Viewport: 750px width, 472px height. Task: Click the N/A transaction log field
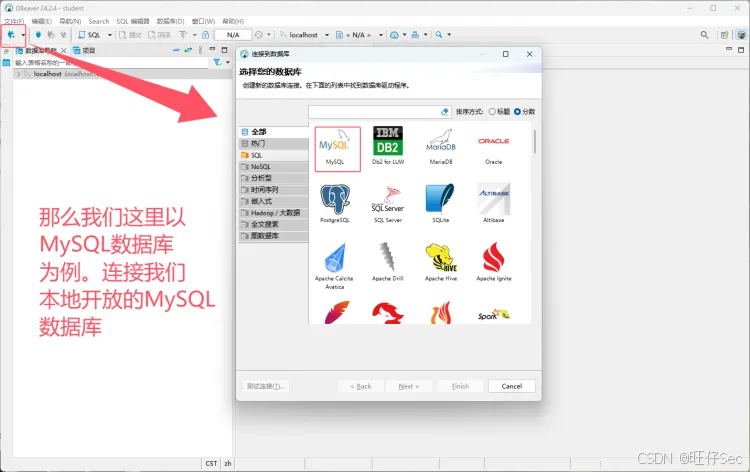(233, 35)
